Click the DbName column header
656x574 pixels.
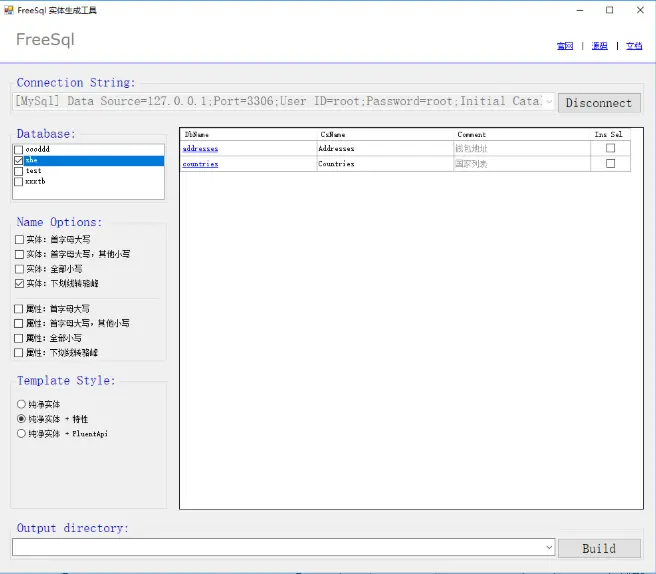pyautogui.click(x=249, y=134)
